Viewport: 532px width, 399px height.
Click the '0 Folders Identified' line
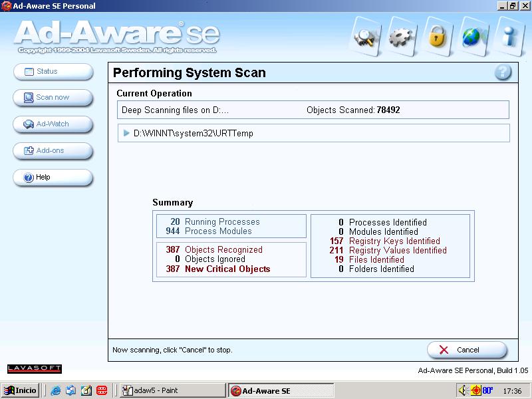click(x=376, y=269)
